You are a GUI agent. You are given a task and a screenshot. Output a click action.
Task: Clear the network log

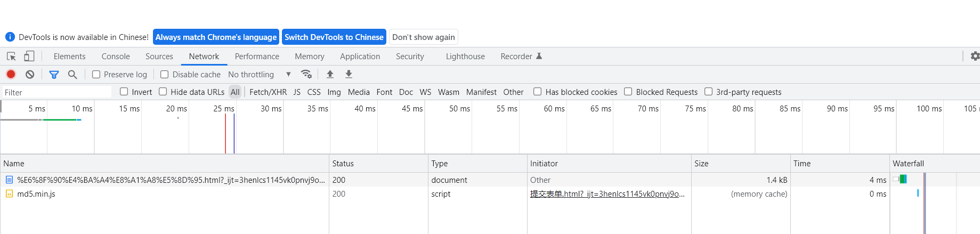pos(30,74)
